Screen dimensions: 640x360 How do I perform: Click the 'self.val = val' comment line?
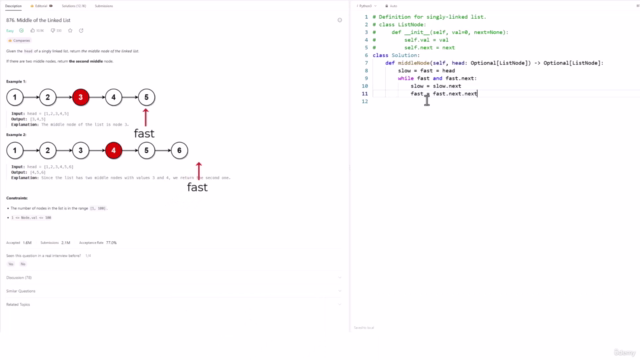(x=426, y=40)
